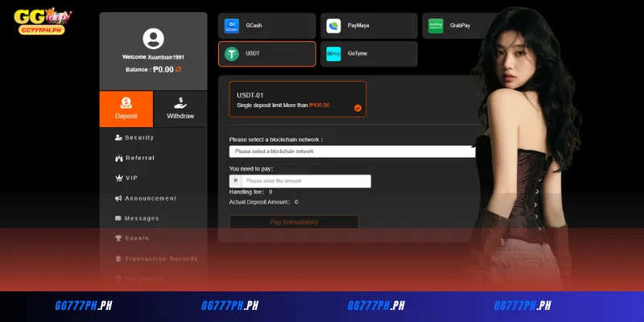The image size is (644, 322).
Task: Click the GG777PH logo
Action: 43,21
